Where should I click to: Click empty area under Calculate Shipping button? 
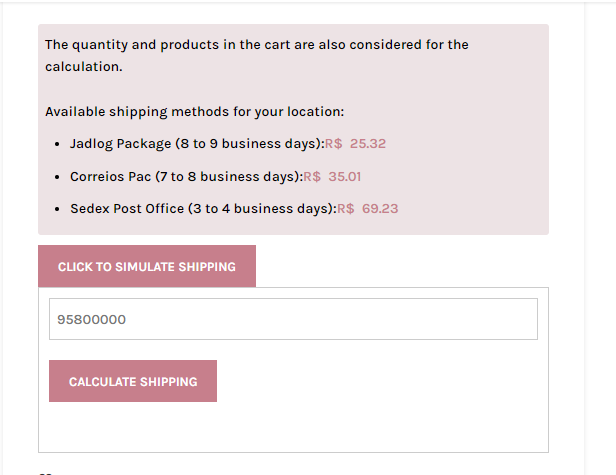coord(293,427)
